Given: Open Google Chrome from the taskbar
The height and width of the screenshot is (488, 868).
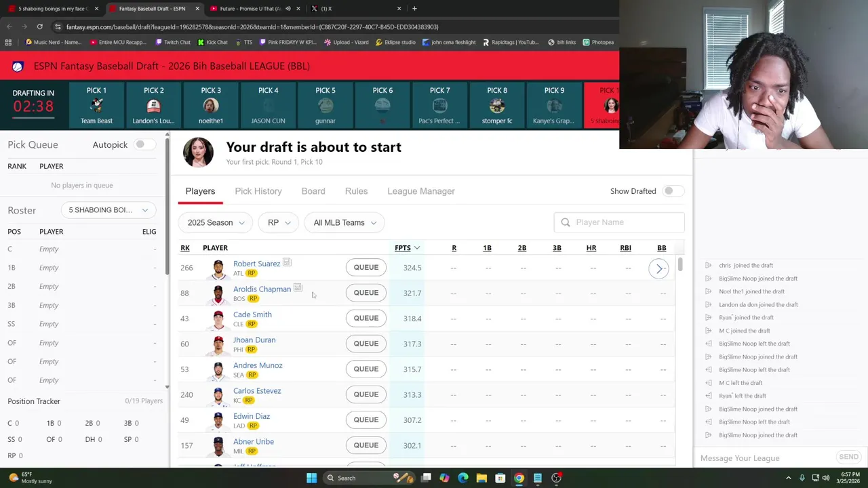Looking at the screenshot, I should (x=519, y=478).
